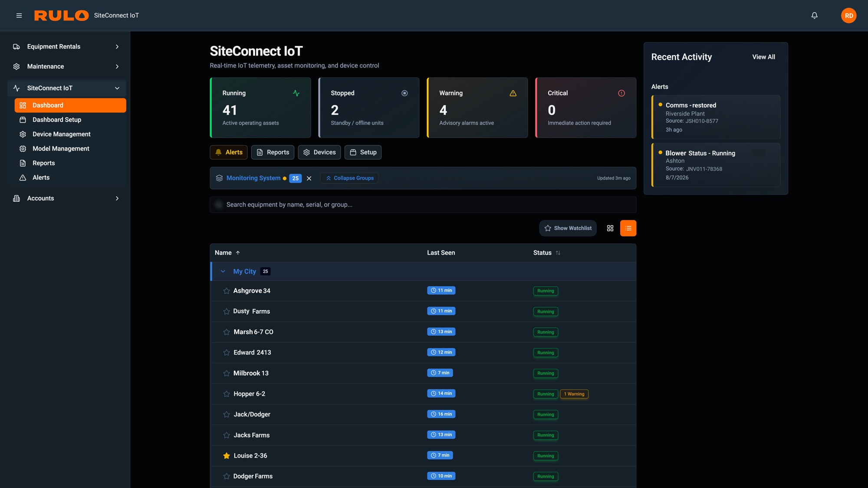The height and width of the screenshot is (488, 868).
Task: Click the Monitoring System layers icon
Action: [219, 178]
